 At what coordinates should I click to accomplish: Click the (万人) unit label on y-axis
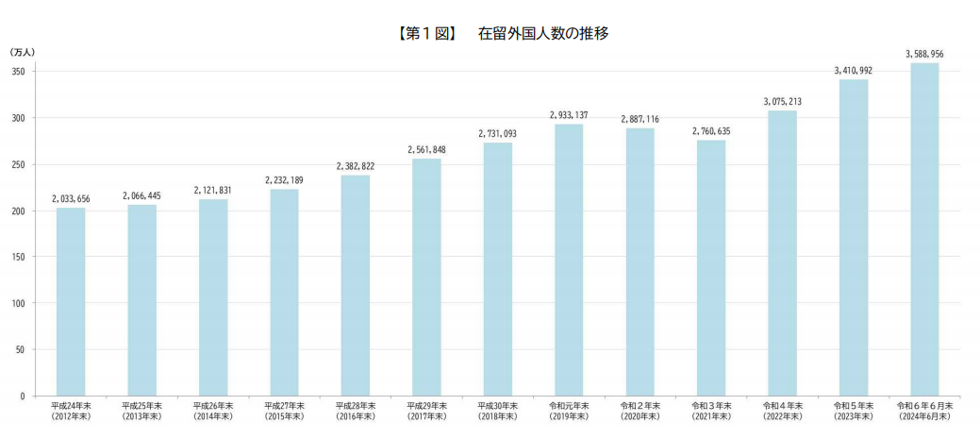tap(23, 52)
